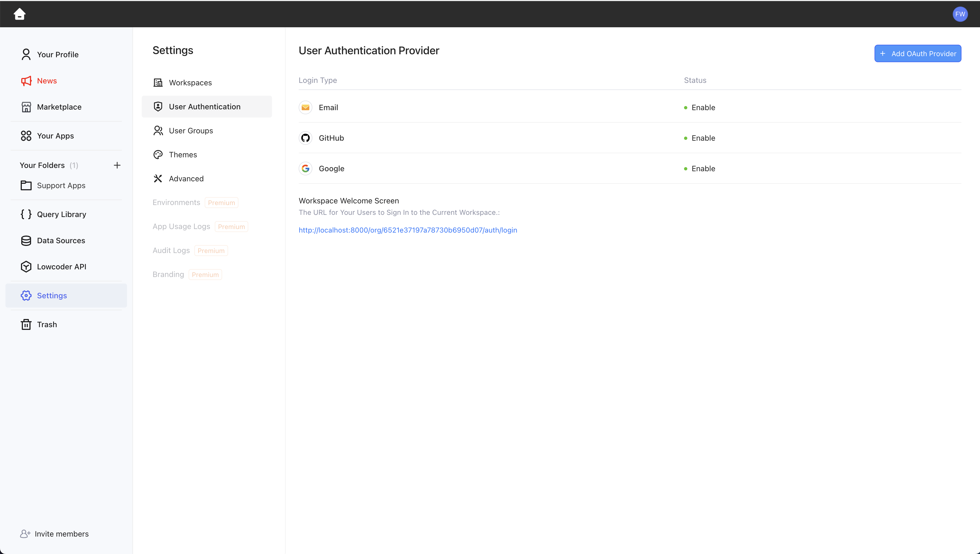Open the Themes settings page

[183, 155]
